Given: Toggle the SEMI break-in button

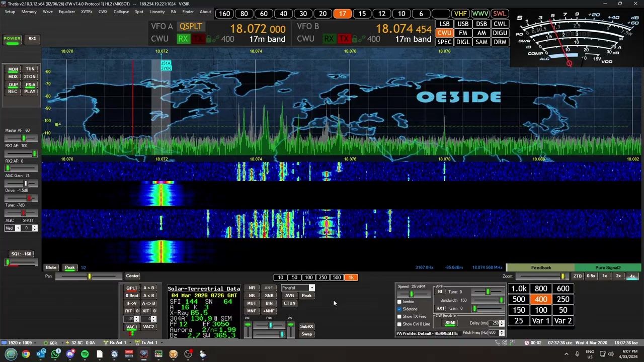Looking at the screenshot, I should (450, 323).
